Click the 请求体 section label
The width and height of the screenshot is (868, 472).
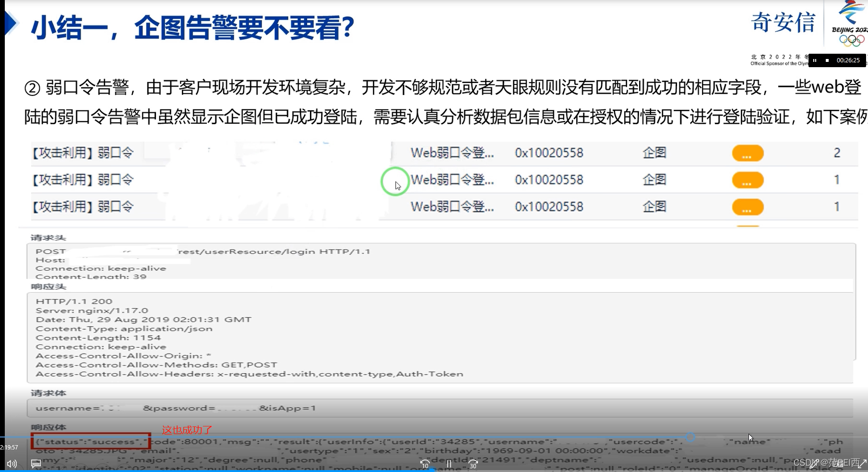[x=48, y=393]
